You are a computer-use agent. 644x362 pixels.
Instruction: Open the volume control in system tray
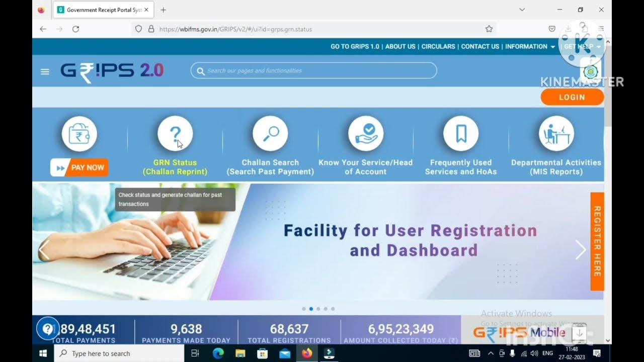click(x=534, y=353)
